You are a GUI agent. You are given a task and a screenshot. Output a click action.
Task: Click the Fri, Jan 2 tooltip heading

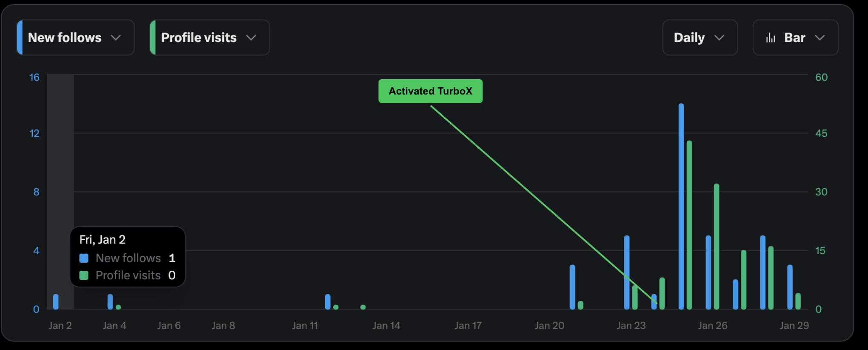[102, 240]
